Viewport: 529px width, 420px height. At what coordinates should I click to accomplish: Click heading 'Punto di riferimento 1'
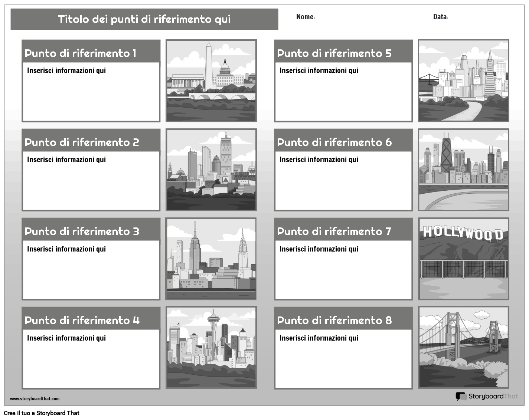[x=81, y=53]
